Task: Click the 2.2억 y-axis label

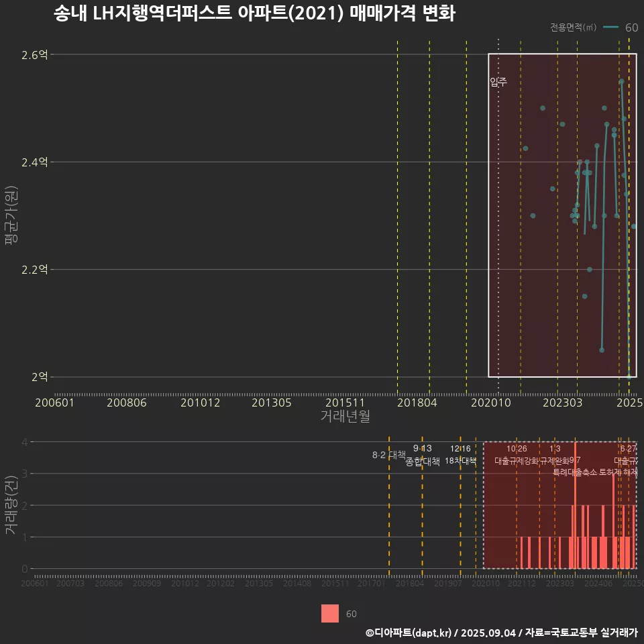Action: point(35,270)
